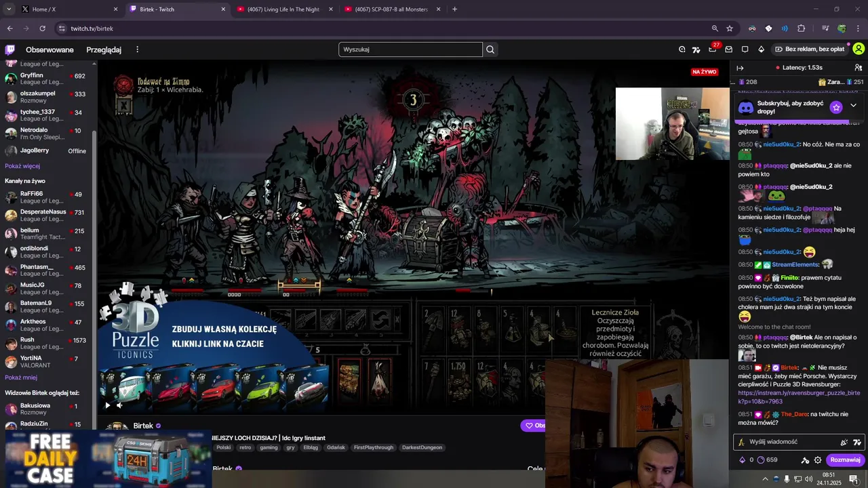This screenshot has height=488, width=868.
Task: Open the browser extensions puzzle icon
Action: pyautogui.click(x=801, y=28)
